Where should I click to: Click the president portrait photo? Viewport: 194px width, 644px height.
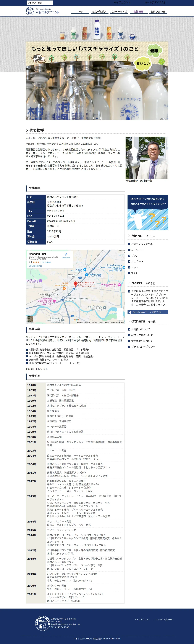pyautogui.click(x=147, y=158)
